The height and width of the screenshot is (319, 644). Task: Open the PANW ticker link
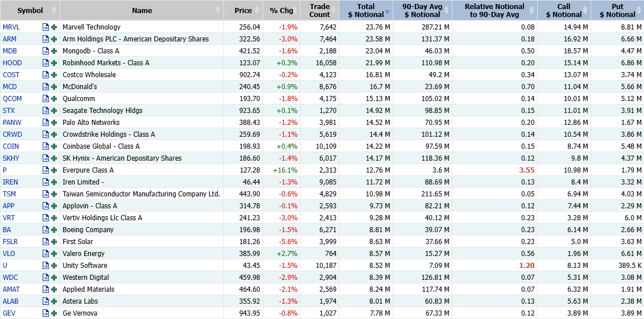point(12,122)
